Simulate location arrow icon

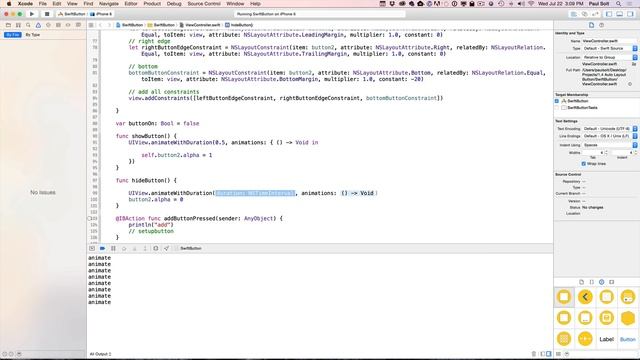click(x=166, y=248)
